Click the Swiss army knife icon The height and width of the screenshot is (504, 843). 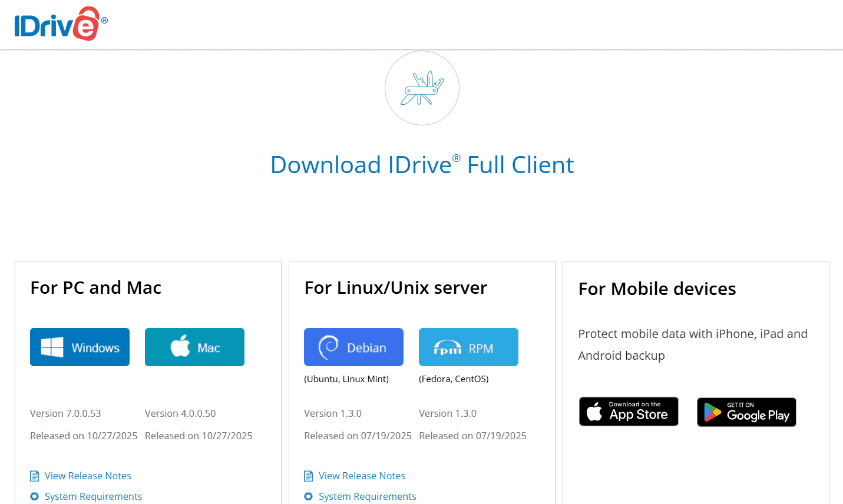pos(422,88)
